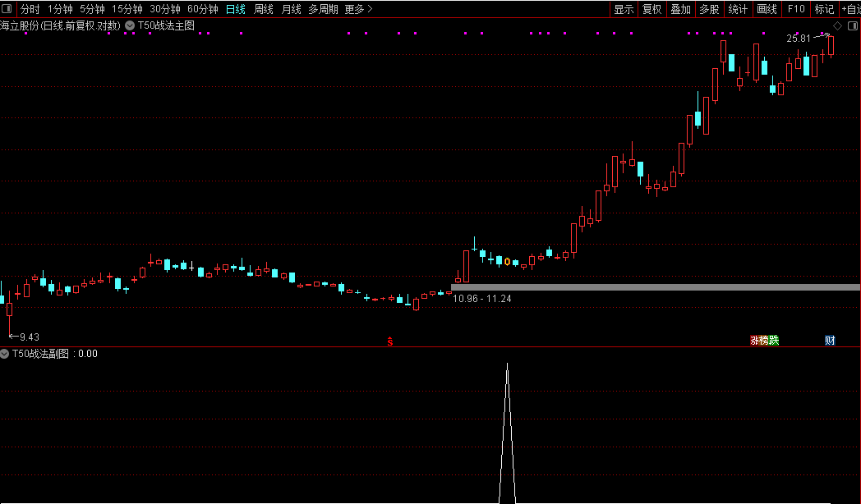
Task: Open the 多周期 multi-period view
Action: (x=323, y=9)
